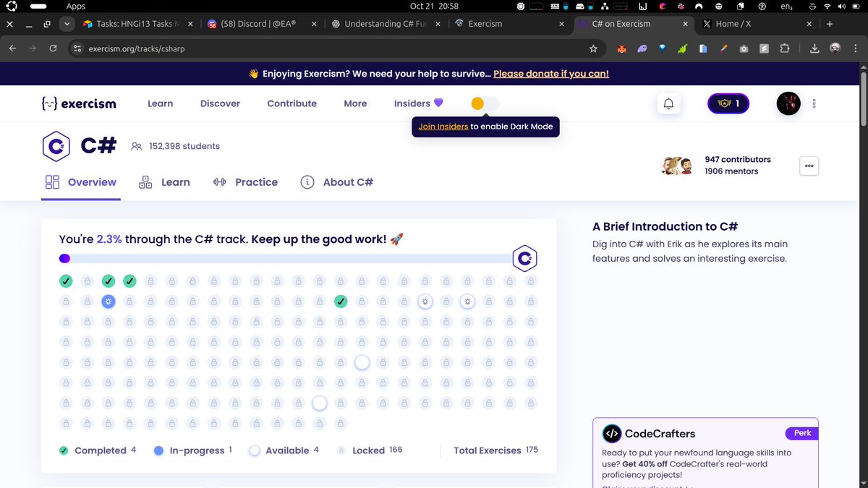868x488 pixels.
Task: Click the 'Please donate if you can!' link
Action: [551, 74]
